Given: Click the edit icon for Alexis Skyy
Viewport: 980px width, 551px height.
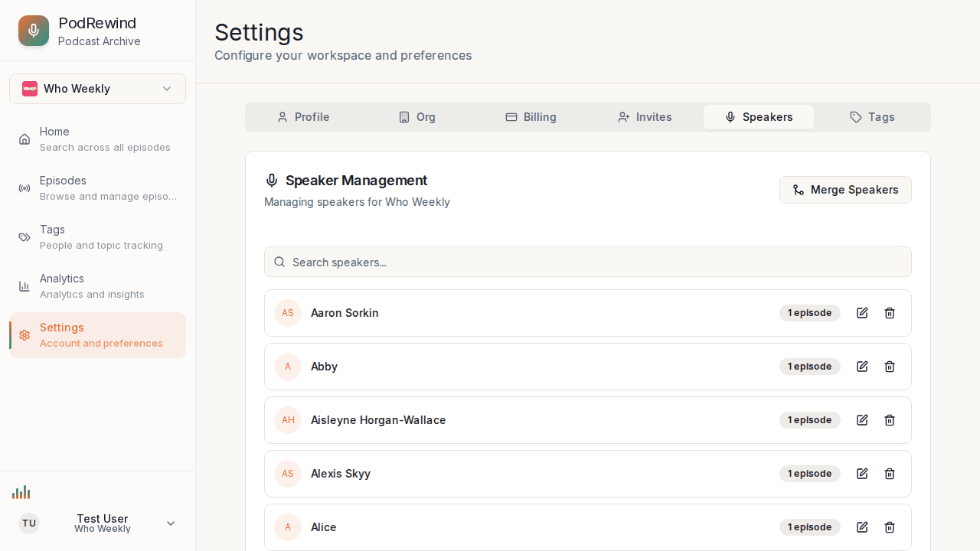Looking at the screenshot, I should (x=862, y=474).
